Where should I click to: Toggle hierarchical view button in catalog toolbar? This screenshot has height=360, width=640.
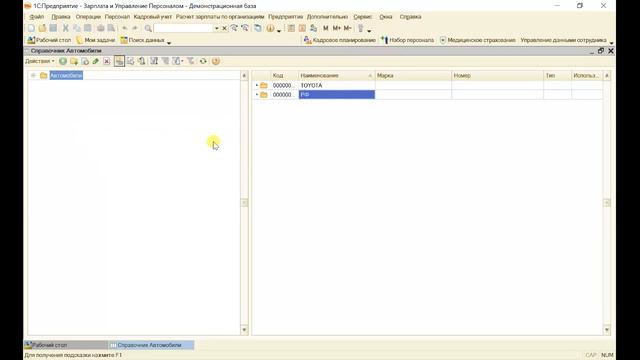[x=119, y=61]
